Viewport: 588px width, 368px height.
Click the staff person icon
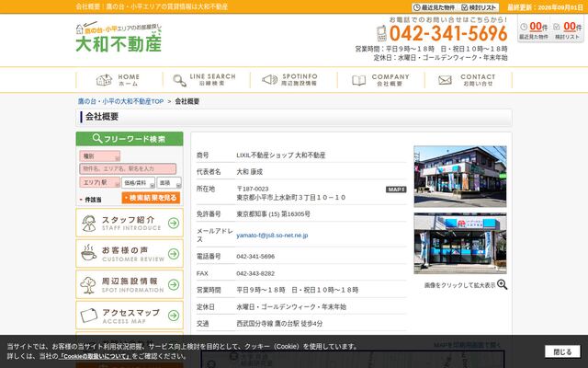click(x=89, y=223)
